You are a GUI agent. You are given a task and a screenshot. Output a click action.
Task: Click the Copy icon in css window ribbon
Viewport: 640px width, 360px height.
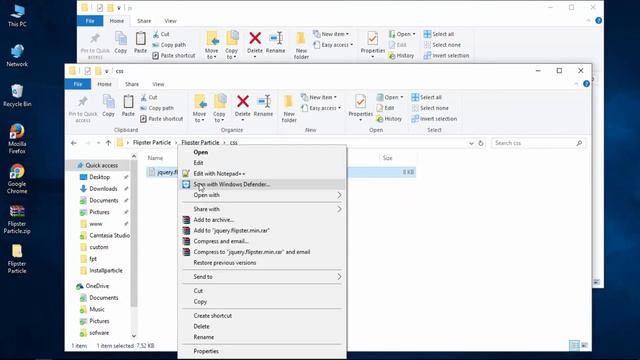click(x=109, y=105)
